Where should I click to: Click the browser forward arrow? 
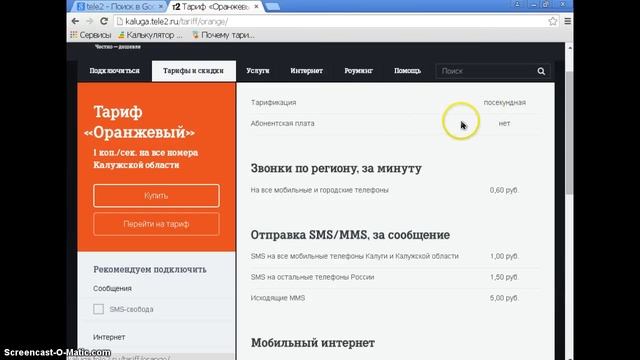89,21
